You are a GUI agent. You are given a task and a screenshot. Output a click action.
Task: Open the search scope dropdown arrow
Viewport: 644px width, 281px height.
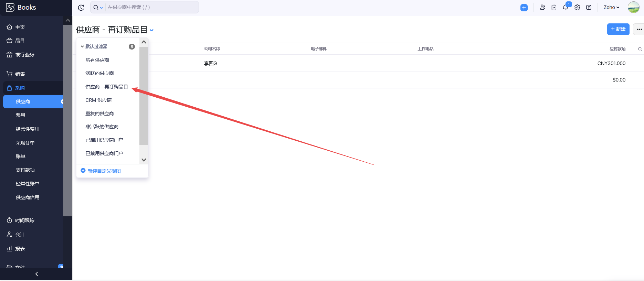coord(101,8)
